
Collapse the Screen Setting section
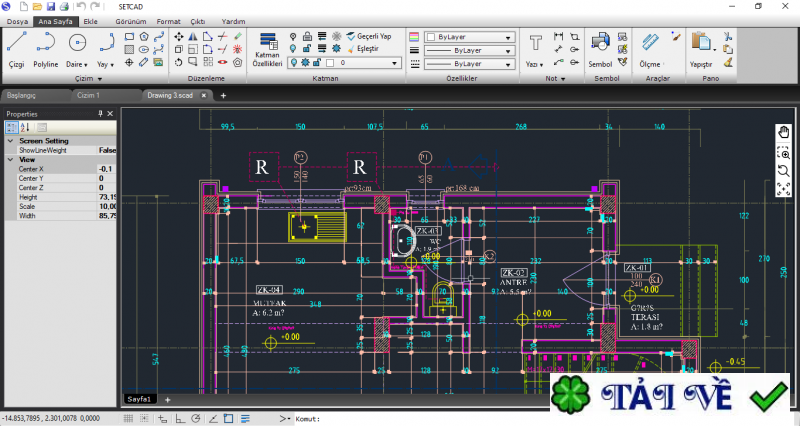coord(11,141)
